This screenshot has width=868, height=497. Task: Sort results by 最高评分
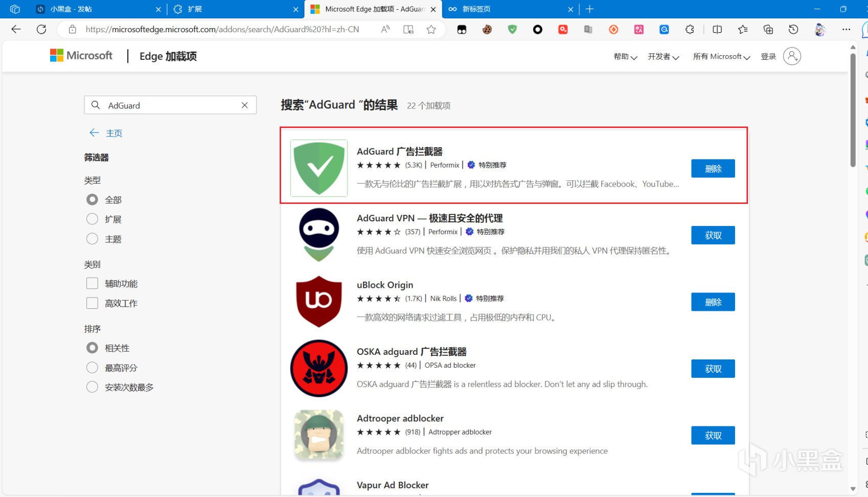[x=92, y=368]
